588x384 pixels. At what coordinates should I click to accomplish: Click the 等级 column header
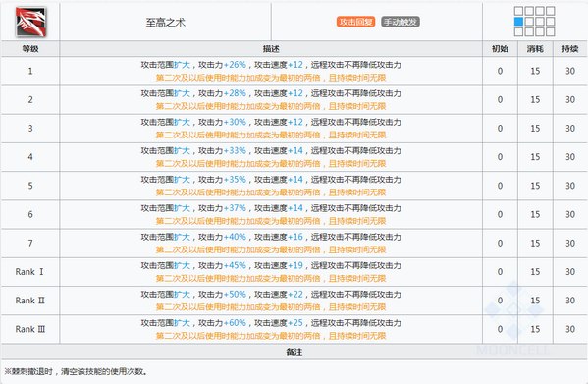coord(30,49)
